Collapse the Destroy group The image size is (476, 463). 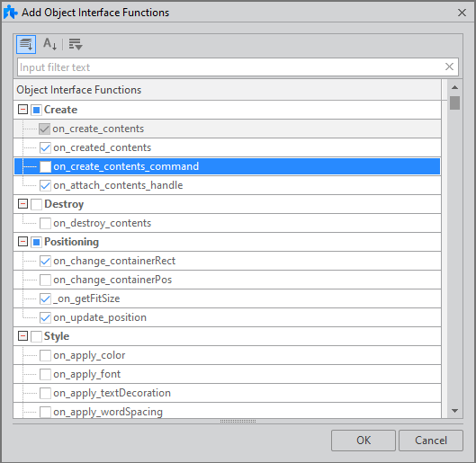pyautogui.click(x=22, y=204)
